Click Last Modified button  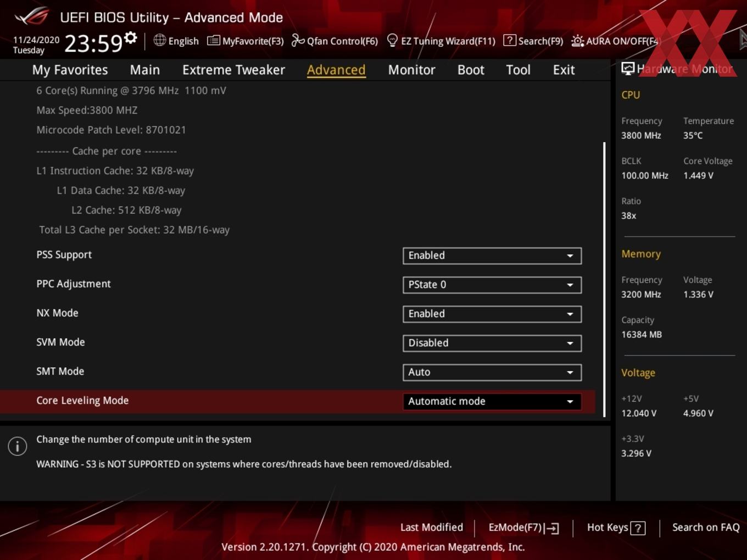click(432, 528)
